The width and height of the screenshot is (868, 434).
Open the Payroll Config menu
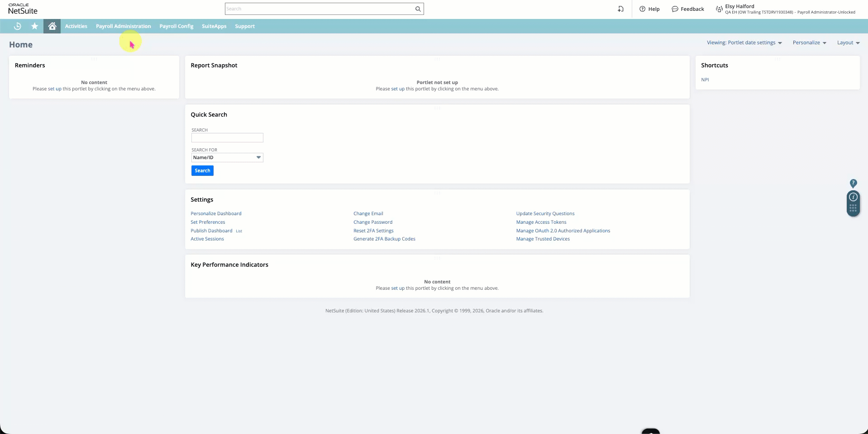point(176,26)
